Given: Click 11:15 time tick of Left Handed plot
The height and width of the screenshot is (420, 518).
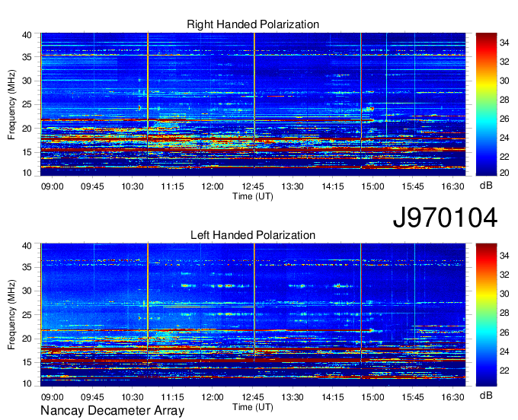Looking at the screenshot, I should 172,397.
